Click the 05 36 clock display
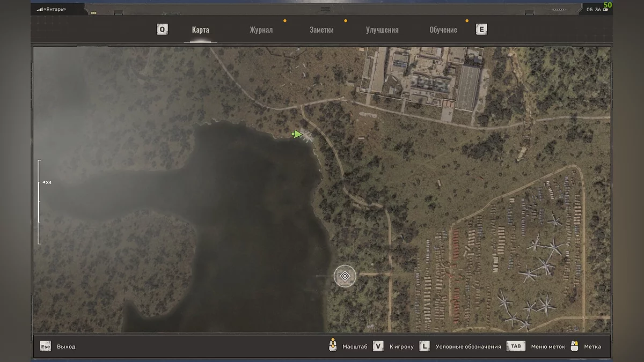Viewport: 644px width, 362px height. point(594,10)
